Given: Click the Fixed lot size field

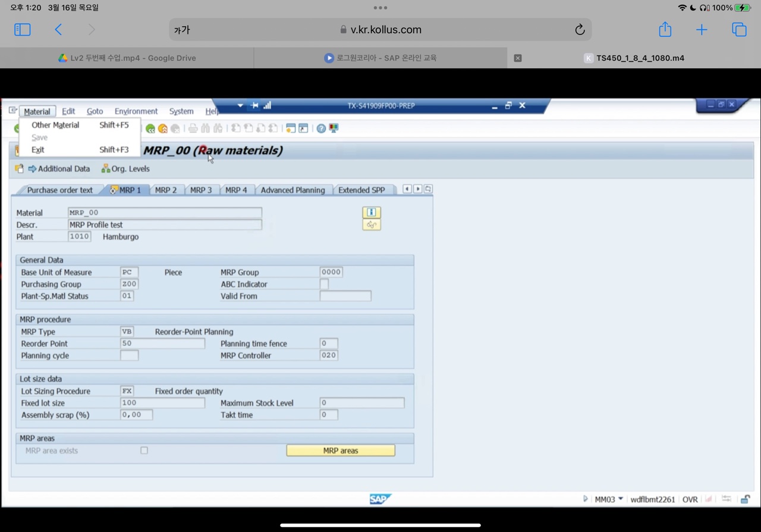Looking at the screenshot, I should click(162, 403).
